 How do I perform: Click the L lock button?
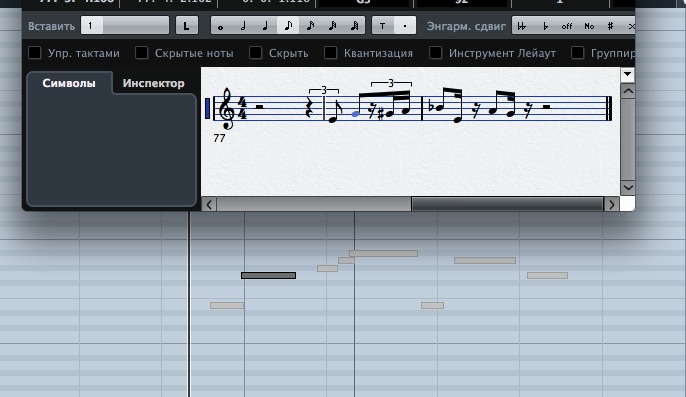pyautogui.click(x=187, y=26)
